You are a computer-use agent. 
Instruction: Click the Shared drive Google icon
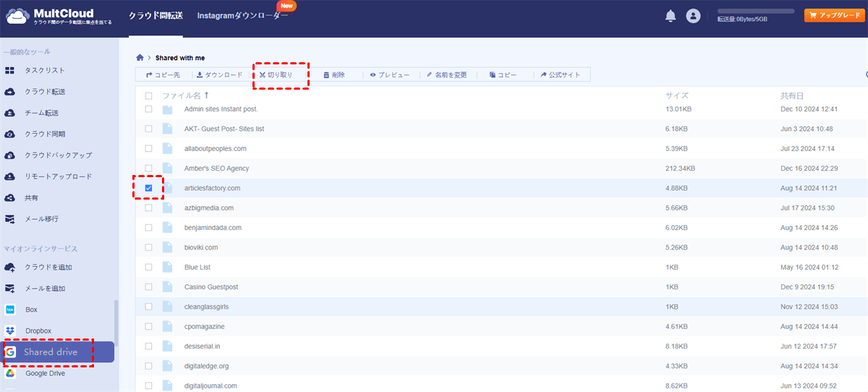[x=10, y=352]
